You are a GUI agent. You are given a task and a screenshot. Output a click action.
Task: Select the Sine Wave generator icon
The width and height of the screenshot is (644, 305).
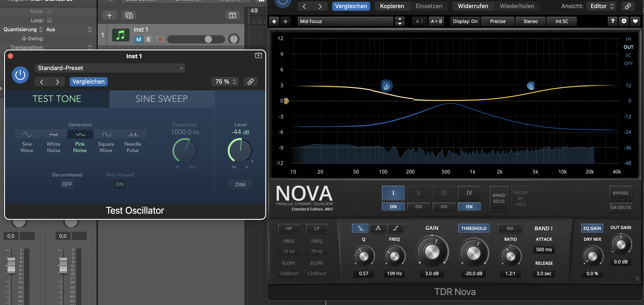point(27,134)
